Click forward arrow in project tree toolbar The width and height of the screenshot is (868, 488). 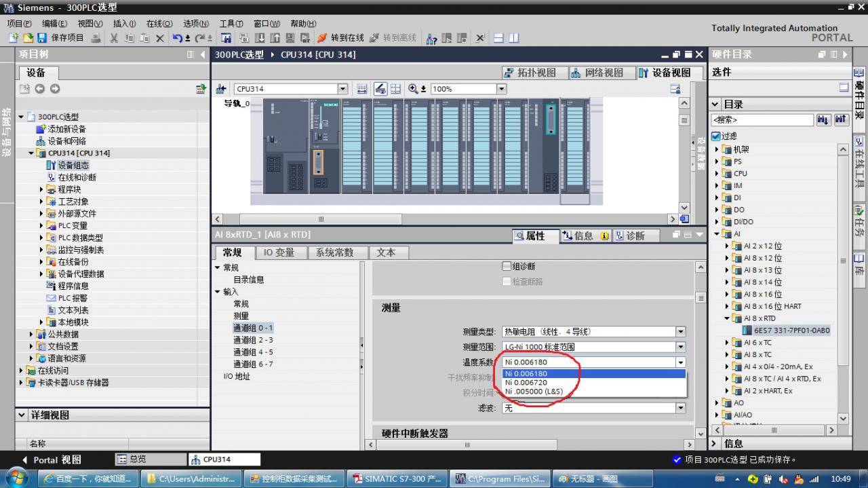click(55, 89)
